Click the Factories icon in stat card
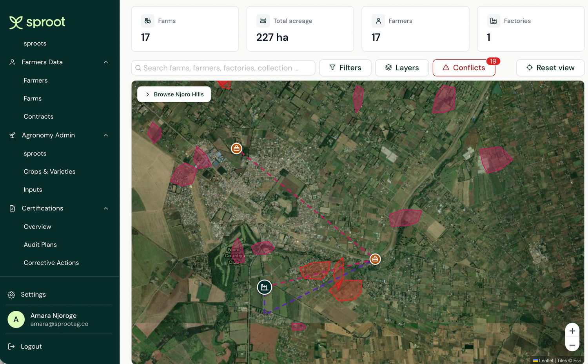The image size is (588, 364). [x=494, y=21]
